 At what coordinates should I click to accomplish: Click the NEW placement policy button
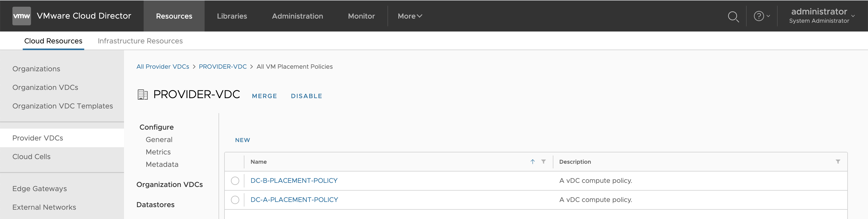242,140
